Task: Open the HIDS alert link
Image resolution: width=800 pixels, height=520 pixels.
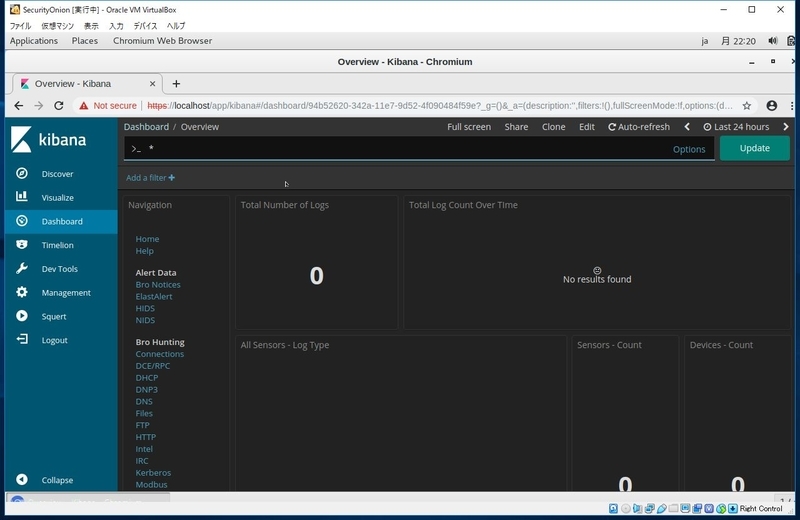Action: click(145, 308)
